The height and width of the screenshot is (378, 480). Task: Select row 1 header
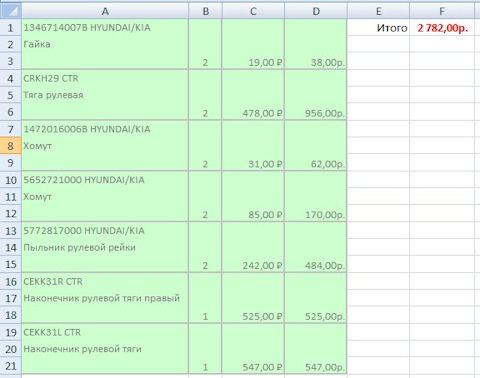(11, 27)
